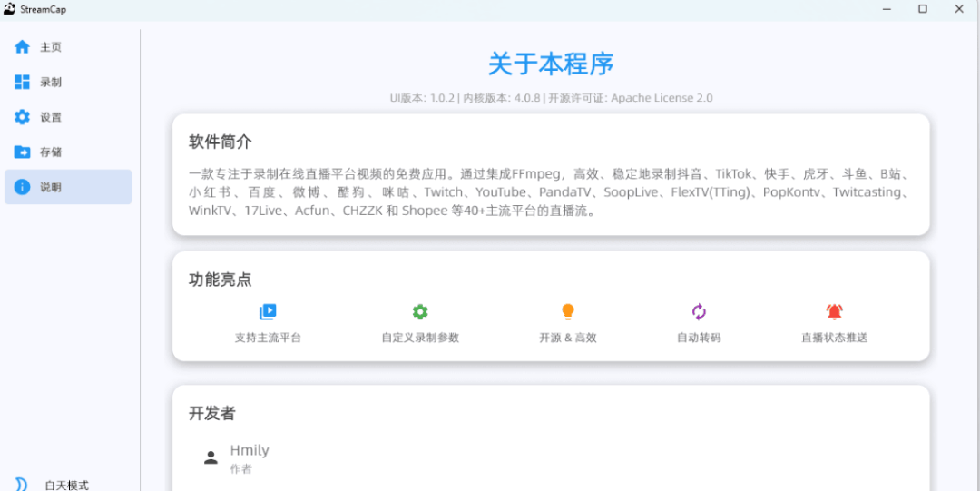980x491 pixels.
Task: Click the StreamCap app icon in title bar
Action: (x=9, y=9)
